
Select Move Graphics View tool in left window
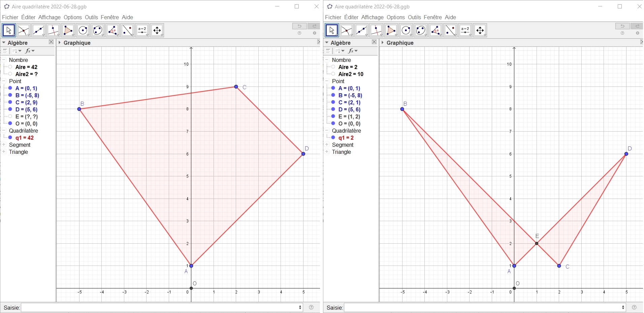[x=157, y=30]
